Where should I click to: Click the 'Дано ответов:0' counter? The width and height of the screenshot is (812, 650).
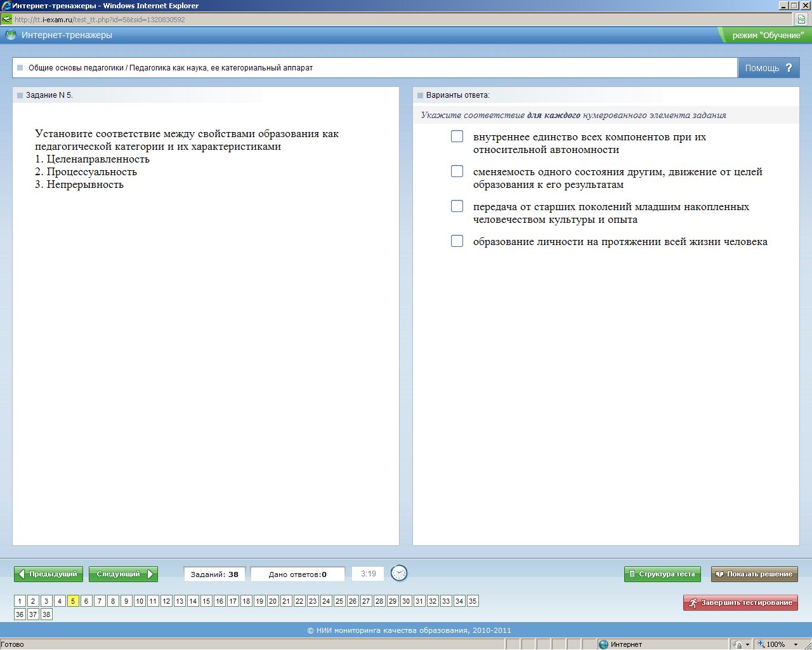[x=298, y=574]
